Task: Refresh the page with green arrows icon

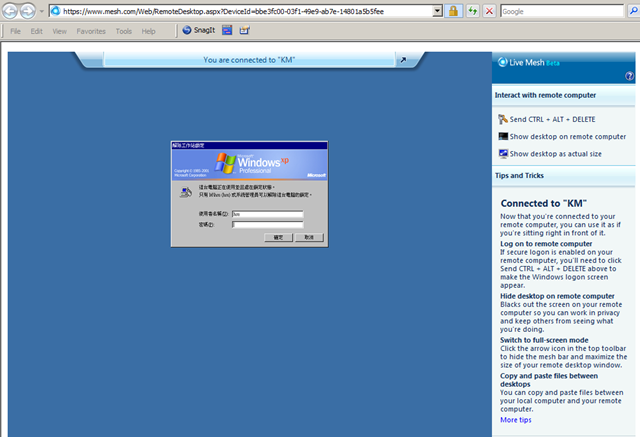Action: 472,11
